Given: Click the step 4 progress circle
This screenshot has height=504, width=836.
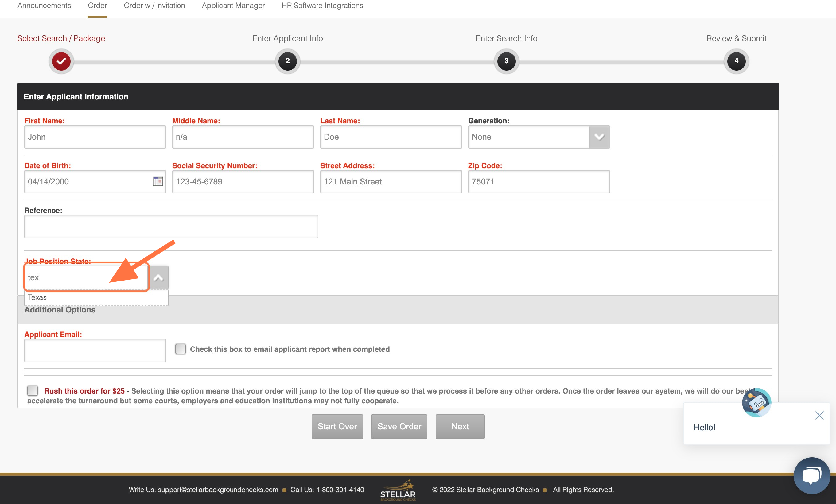Looking at the screenshot, I should (736, 61).
